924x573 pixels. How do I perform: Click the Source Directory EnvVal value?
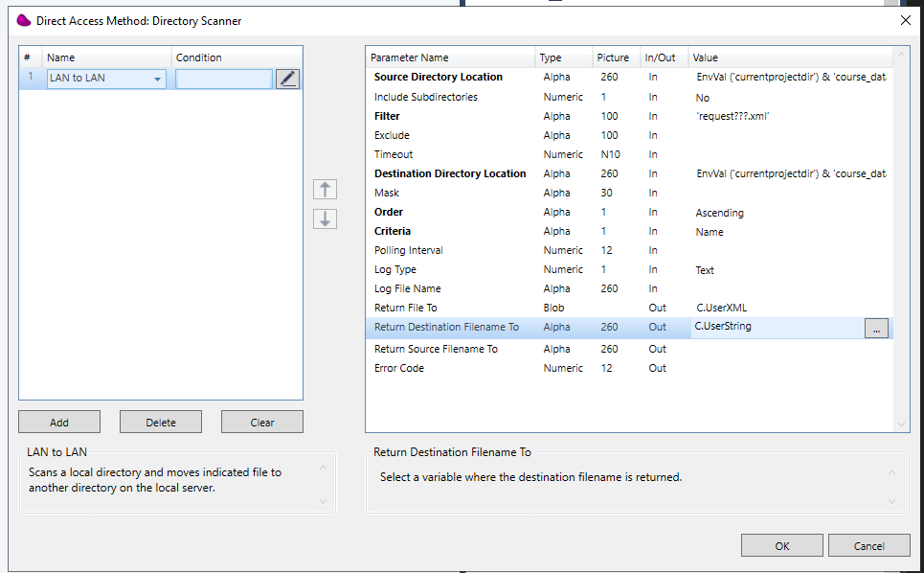tap(791, 77)
